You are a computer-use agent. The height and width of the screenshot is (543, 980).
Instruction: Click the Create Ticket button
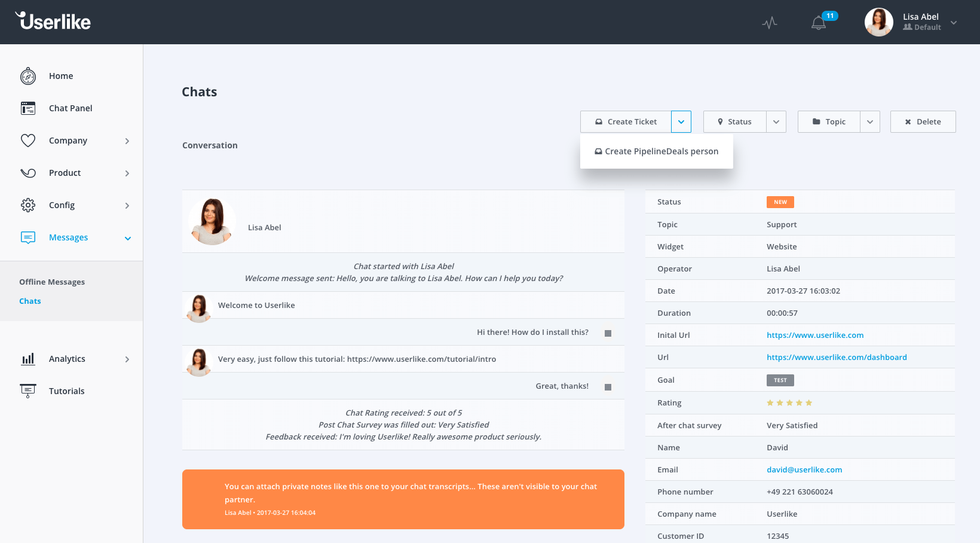coord(626,121)
